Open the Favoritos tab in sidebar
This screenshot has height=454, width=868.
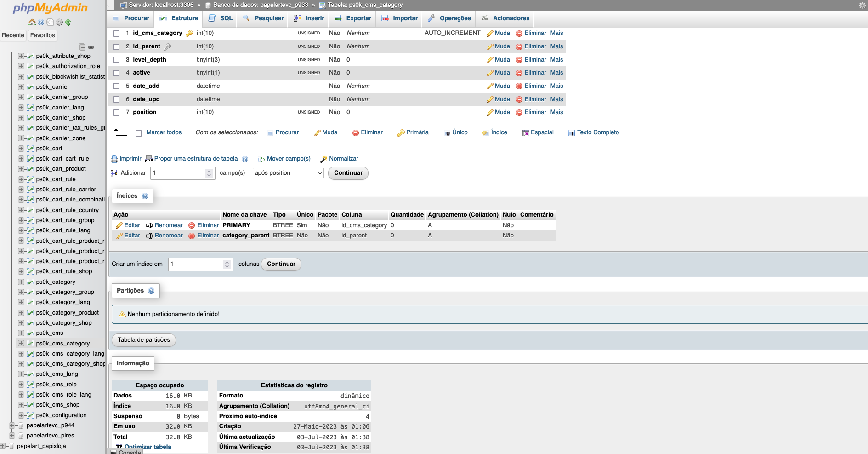(x=43, y=35)
